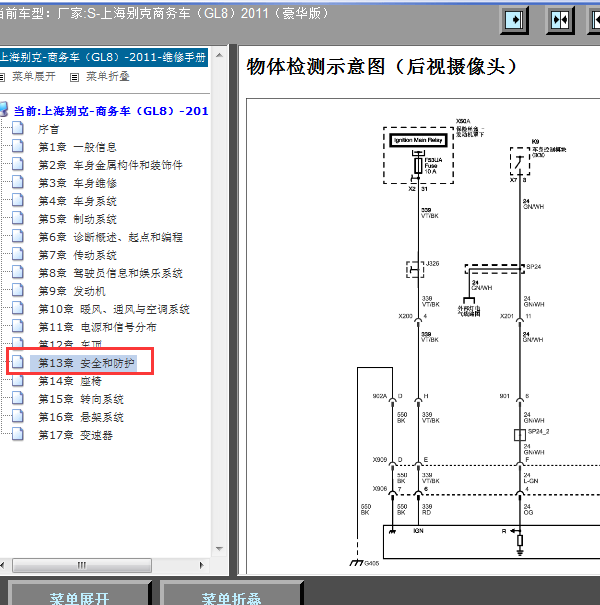This screenshot has height=605, width=600.
Task: Click the page icon beside 第13章 安全和防护
Action: click(18, 362)
